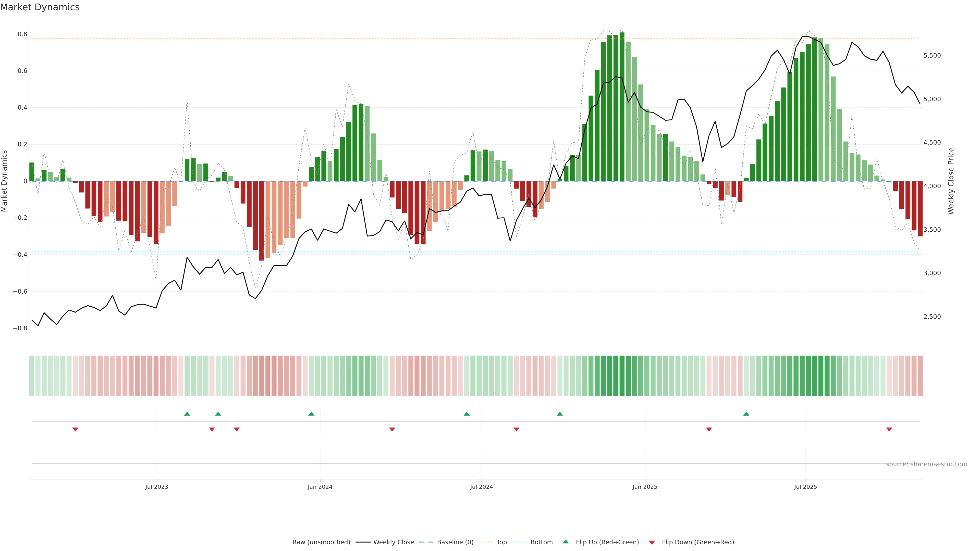The height and width of the screenshot is (551, 980).
Task: Click the Market Dynamics chart title
Action: (40, 7)
